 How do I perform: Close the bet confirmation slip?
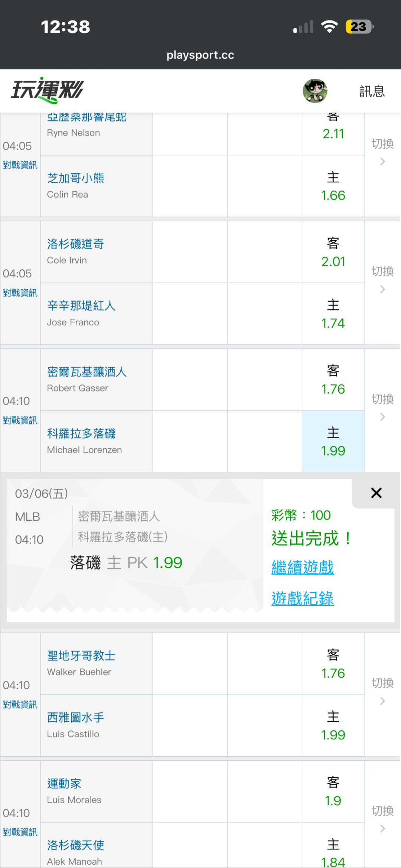click(x=376, y=493)
